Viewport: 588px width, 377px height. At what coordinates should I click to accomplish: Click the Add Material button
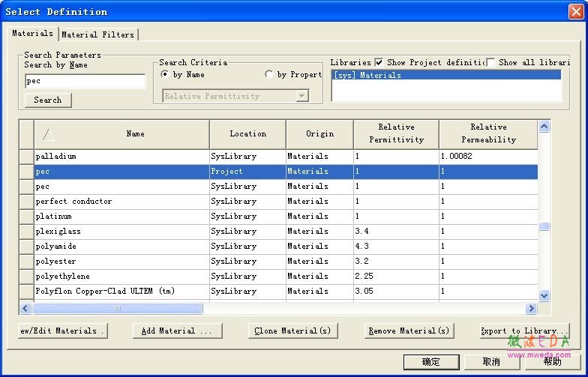tap(177, 331)
